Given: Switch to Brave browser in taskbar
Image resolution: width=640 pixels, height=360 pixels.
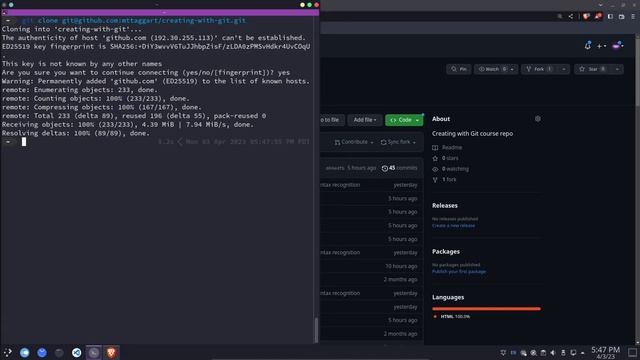Looking at the screenshot, I should [111, 353].
